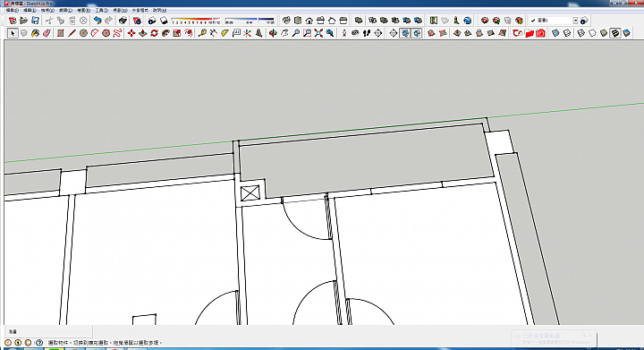Screen dimensions: 644x350
Task: Select the Pan hand tool
Action: tap(284, 33)
